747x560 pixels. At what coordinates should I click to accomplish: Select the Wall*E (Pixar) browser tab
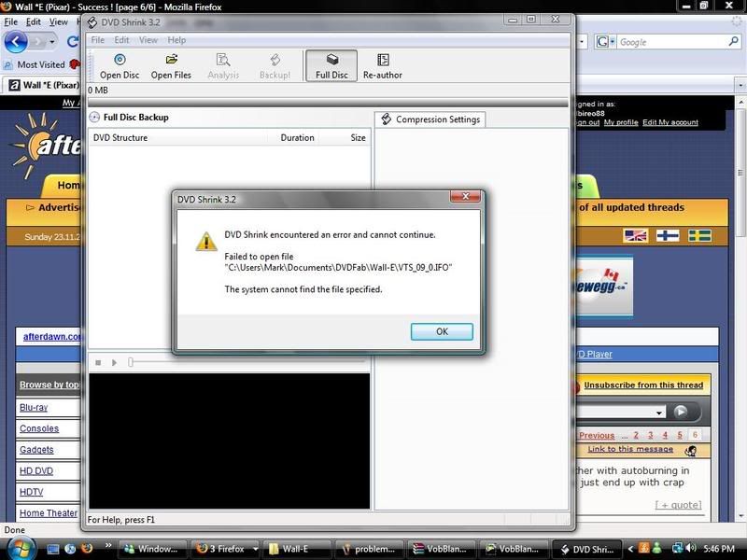click(44, 85)
